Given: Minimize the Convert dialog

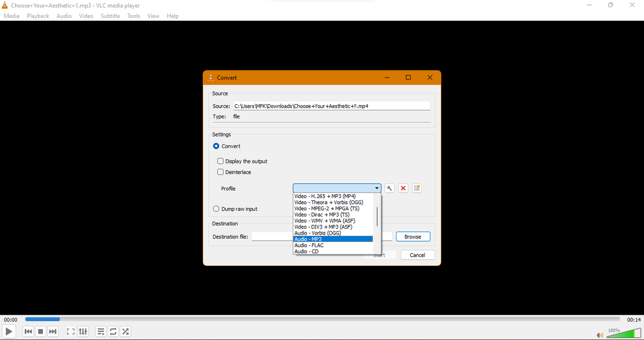Looking at the screenshot, I should pyautogui.click(x=387, y=78).
